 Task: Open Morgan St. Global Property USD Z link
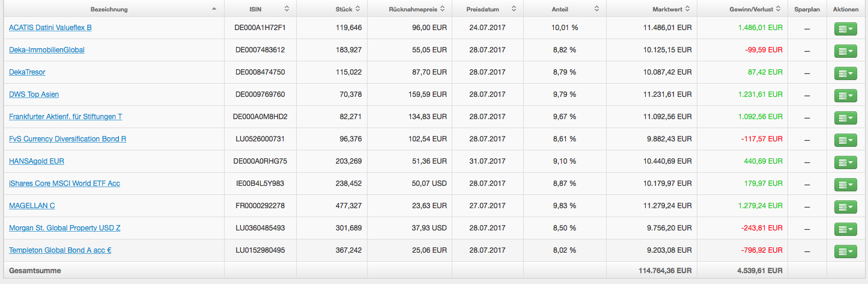pos(65,228)
